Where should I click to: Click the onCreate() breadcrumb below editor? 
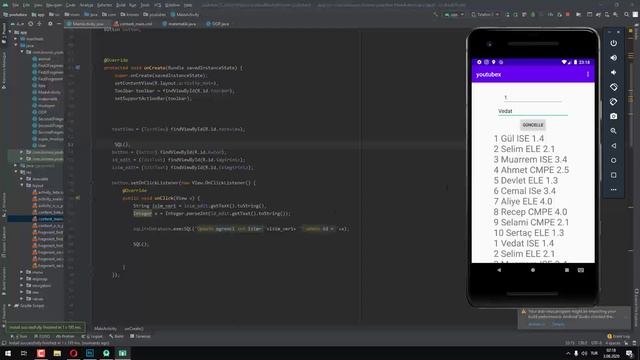click(x=134, y=328)
